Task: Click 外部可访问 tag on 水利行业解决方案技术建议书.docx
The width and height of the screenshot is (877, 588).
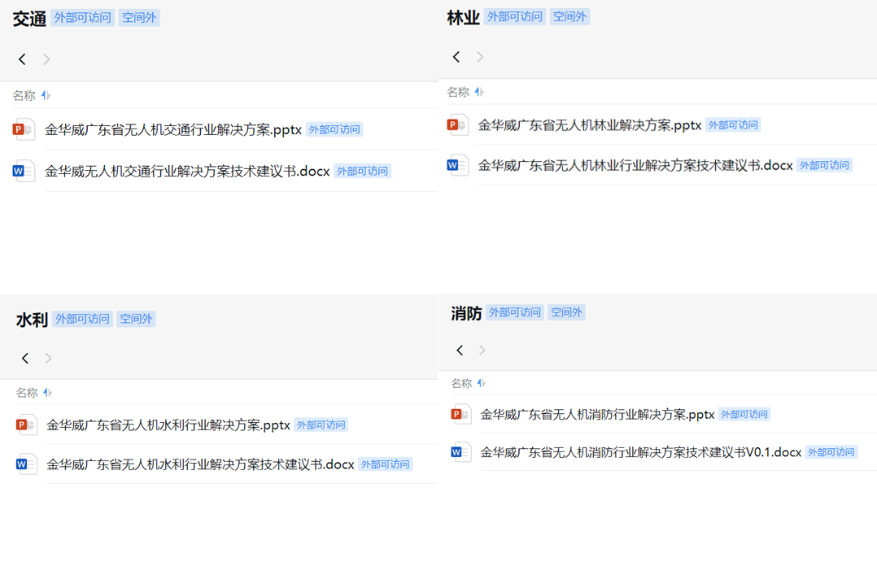Action: pyautogui.click(x=386, y=464)
